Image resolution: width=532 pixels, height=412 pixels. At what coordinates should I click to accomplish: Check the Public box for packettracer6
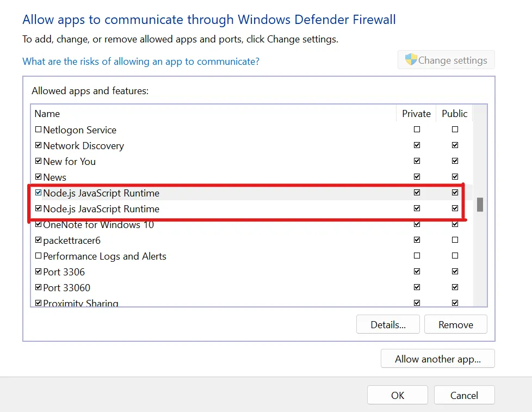coord(455,240)
